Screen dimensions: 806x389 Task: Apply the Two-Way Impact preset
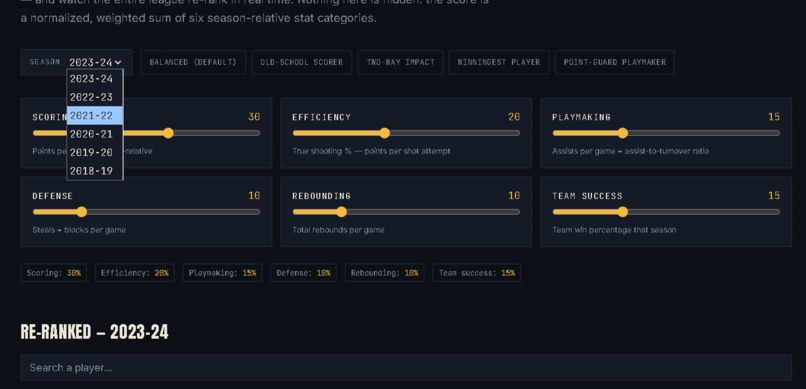[x=400, y=62]
